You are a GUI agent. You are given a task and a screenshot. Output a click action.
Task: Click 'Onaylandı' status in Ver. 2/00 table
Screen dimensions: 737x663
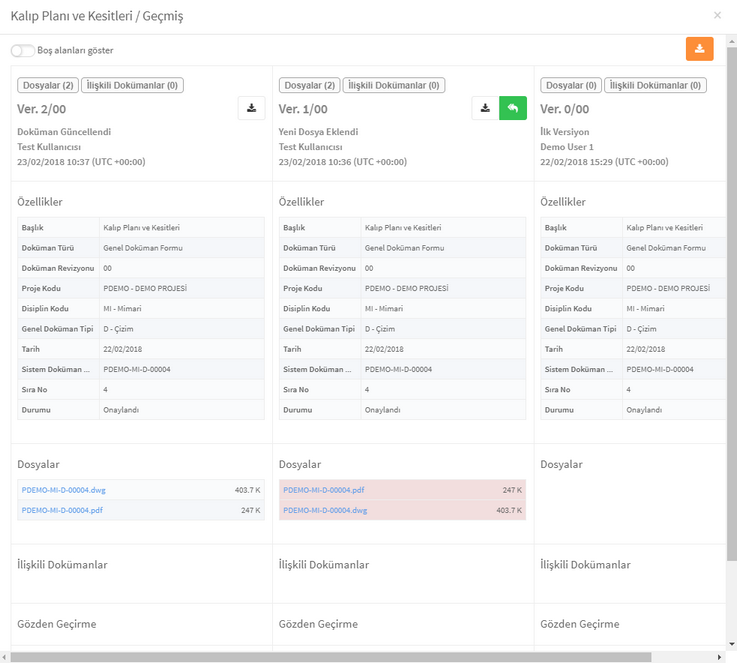(121, 410)
